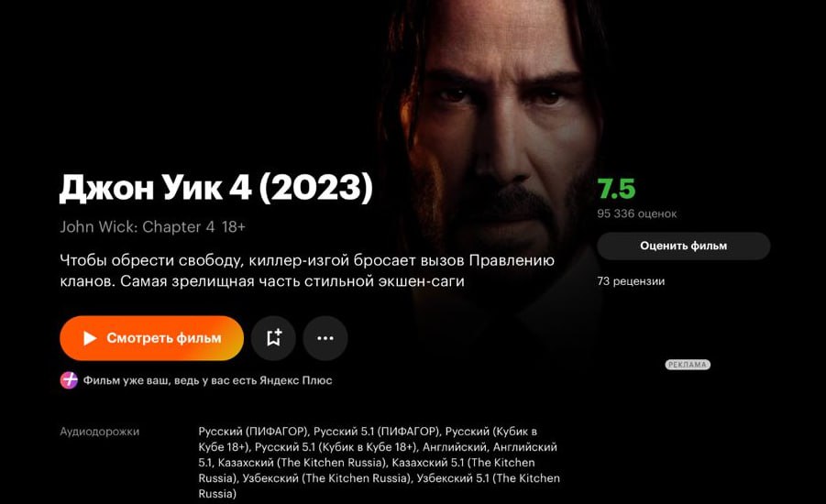The height and width of the screenshot is (504, 826).
Task: Click the first Русский (ПИФАГОР) audio track
Action: [x=253, y=432]
